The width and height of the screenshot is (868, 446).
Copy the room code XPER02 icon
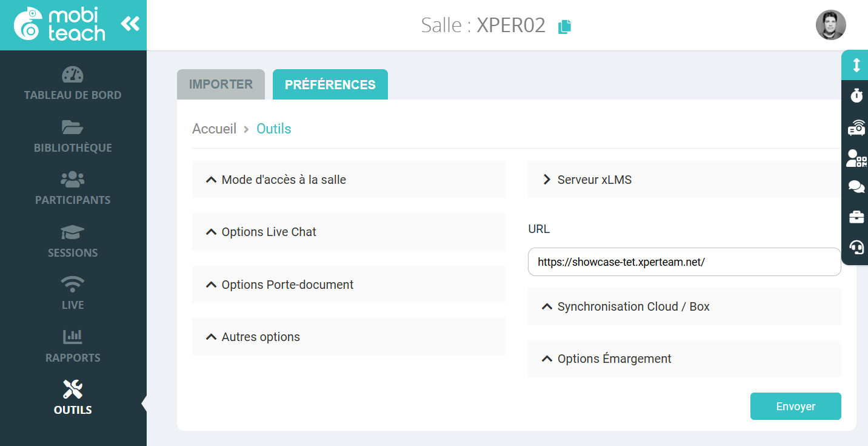564,26
